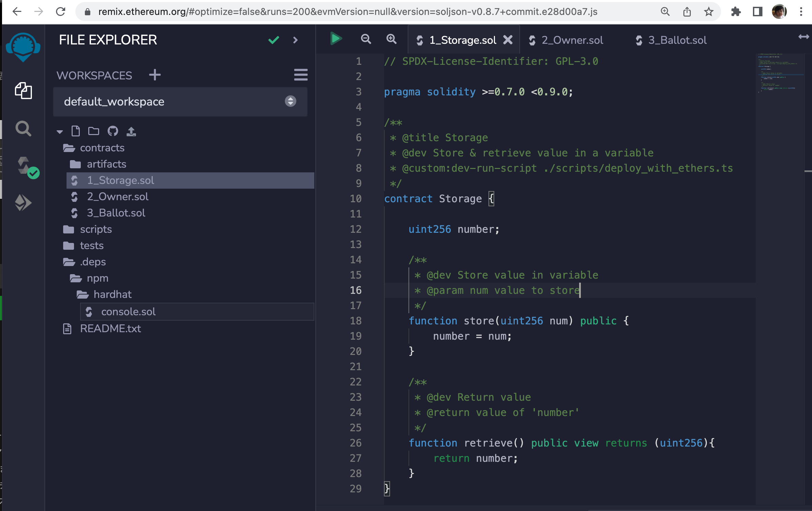Click line number 16 in gutter
Viewport: 812px width, 511px height.
pyautogui.click(x=355, y=290)
